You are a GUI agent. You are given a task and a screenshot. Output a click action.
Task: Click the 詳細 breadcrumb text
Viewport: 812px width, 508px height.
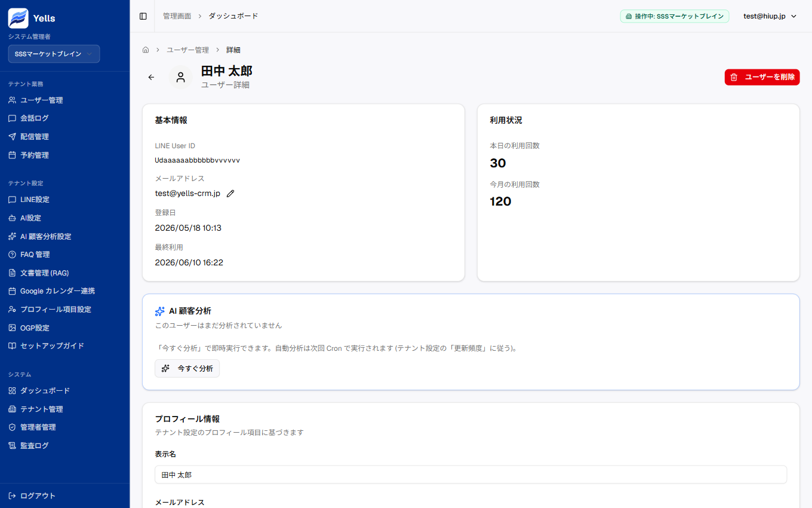233,50
